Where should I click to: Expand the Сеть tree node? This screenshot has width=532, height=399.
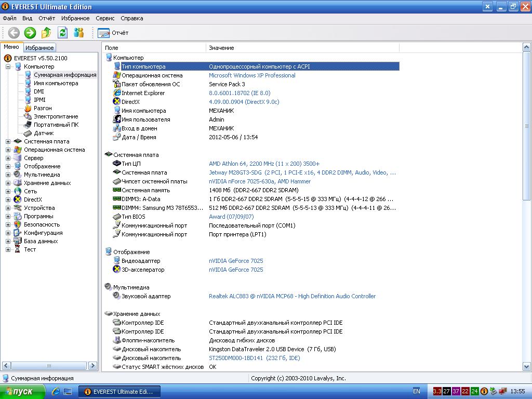pyautogui.click(x=8, y=191)
